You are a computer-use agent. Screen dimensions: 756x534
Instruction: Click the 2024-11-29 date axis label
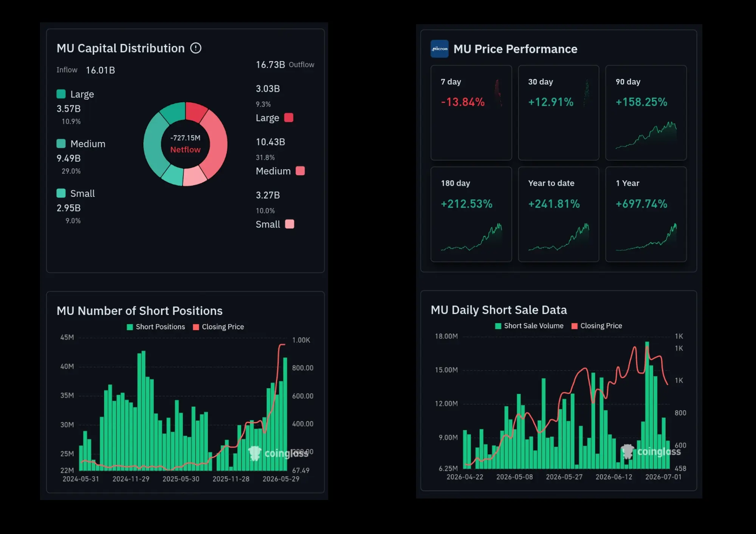(x=131, y=479)
